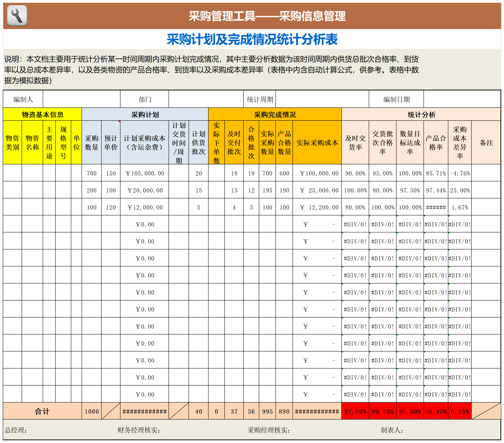
Task: Select the cell showing ￥ 12,200.00
Action: coord(317,207)
